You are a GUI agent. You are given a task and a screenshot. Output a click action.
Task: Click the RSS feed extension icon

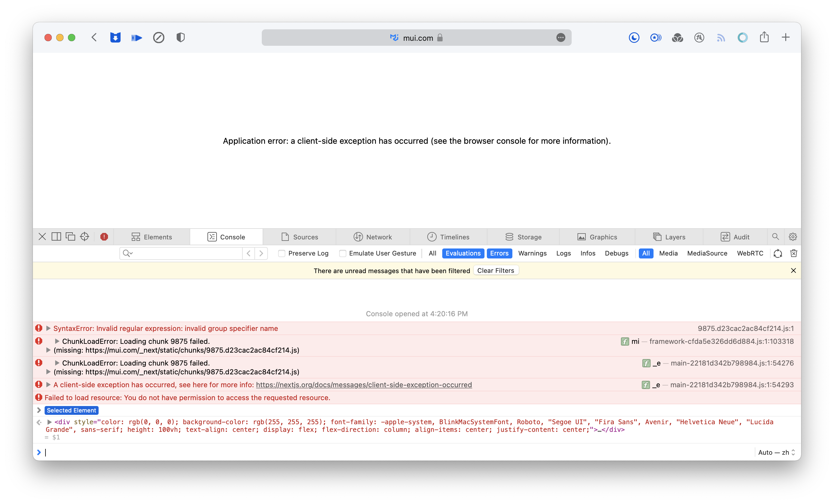(x=721, y=38)
